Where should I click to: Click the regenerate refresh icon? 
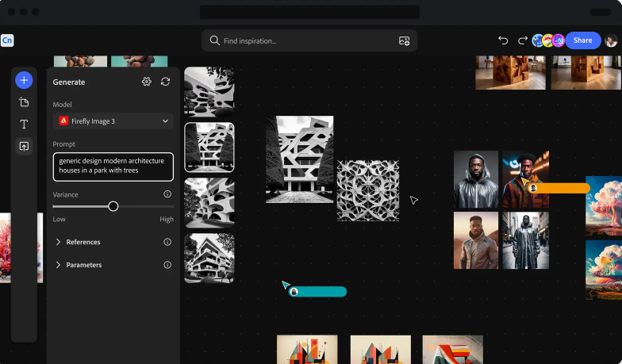point(165,82)
